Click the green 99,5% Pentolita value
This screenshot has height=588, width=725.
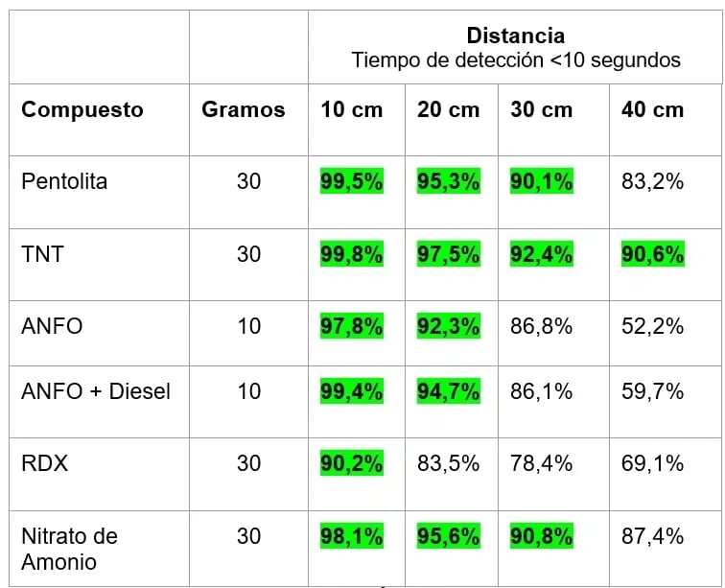352,181
